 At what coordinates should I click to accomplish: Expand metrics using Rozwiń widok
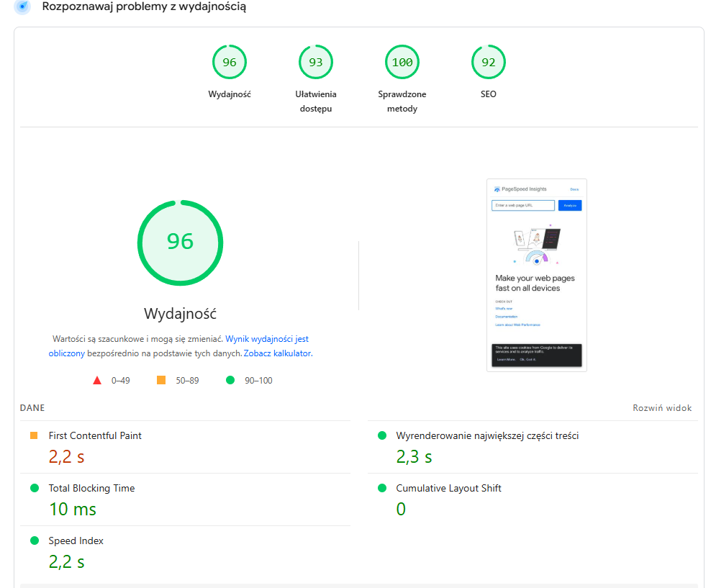(661, 407)
